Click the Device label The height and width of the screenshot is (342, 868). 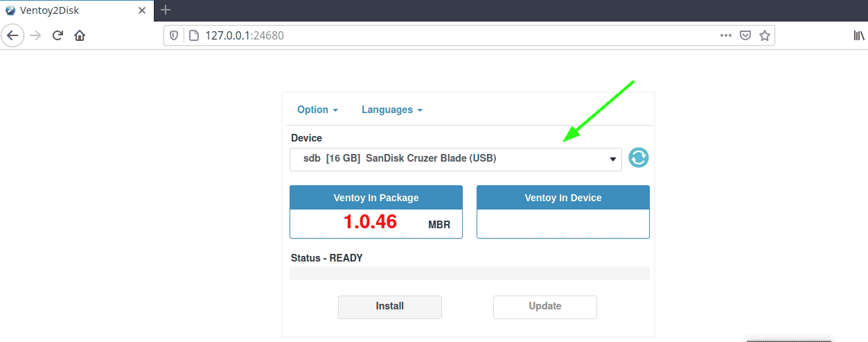tap(306, 138)
